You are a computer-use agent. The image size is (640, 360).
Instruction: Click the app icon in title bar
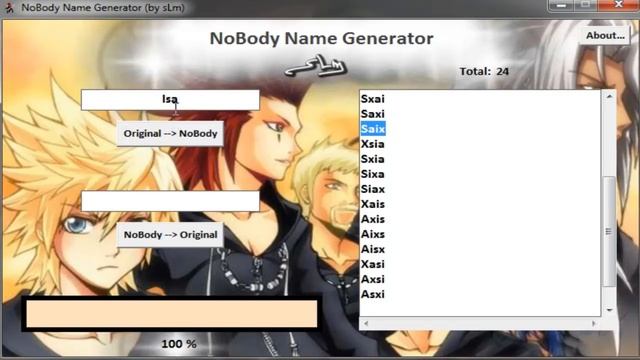click(10, 7)
